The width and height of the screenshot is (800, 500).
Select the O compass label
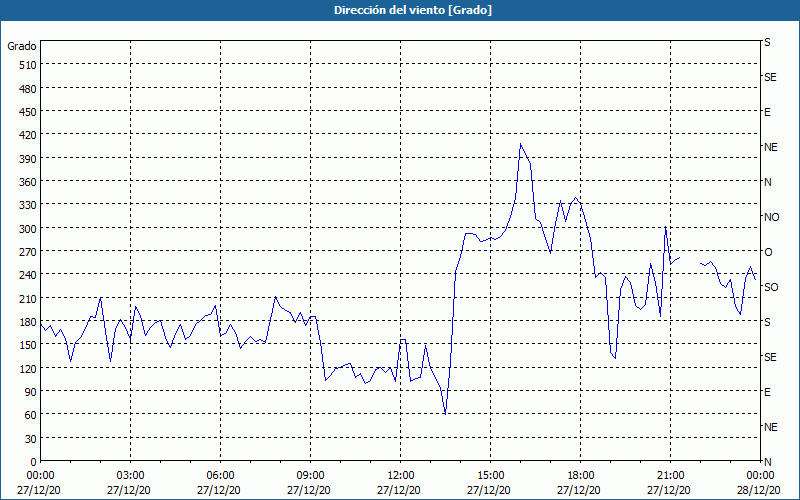(767, 252)
